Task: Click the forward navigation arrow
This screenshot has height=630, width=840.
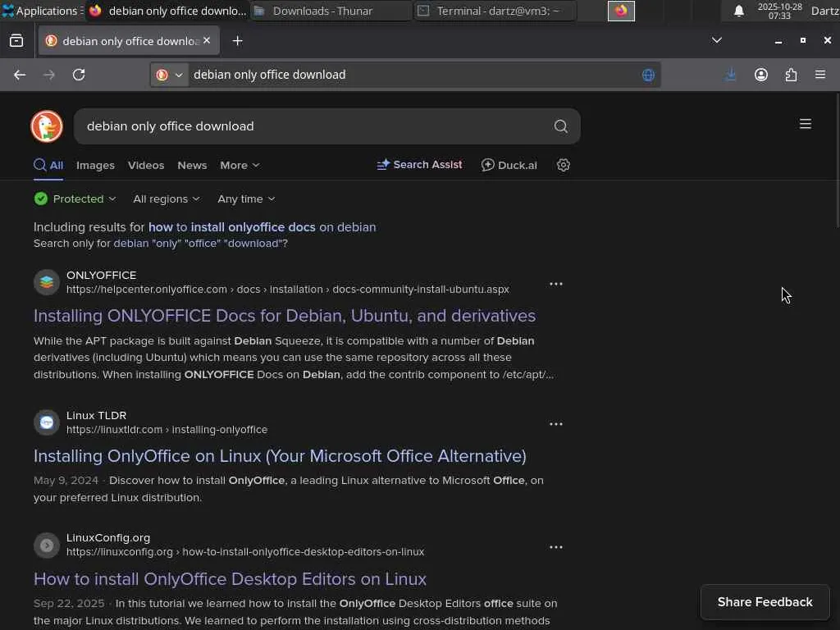Action: point(48,75)
